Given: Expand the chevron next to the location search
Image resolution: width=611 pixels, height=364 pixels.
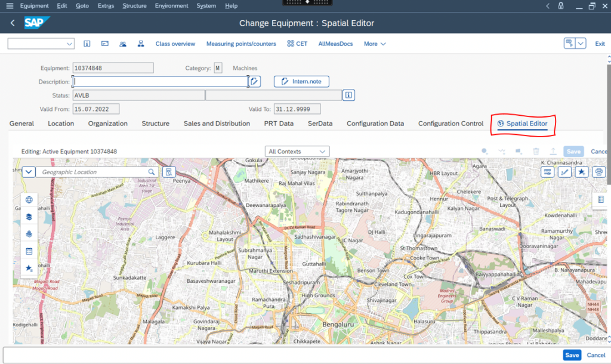Looking at the screenshot, I should (28, 171).
